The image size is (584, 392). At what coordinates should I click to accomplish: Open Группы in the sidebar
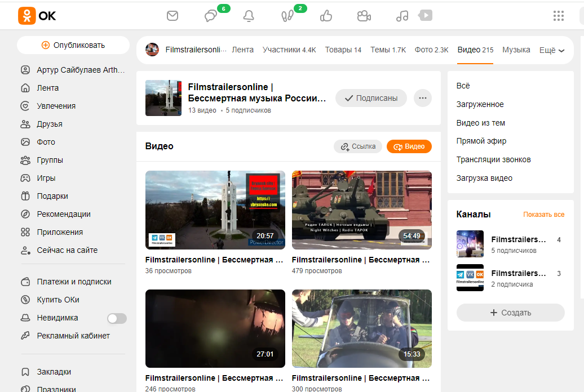pos(42,160)
